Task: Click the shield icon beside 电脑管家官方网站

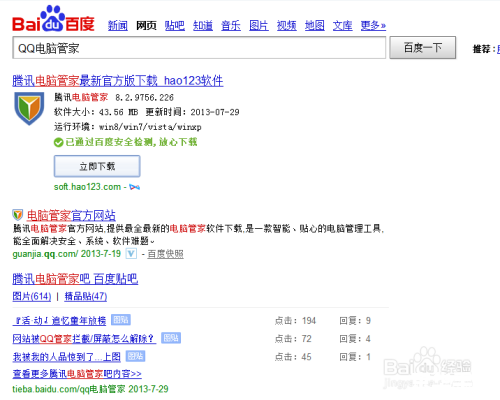Action: pos(18,215)
